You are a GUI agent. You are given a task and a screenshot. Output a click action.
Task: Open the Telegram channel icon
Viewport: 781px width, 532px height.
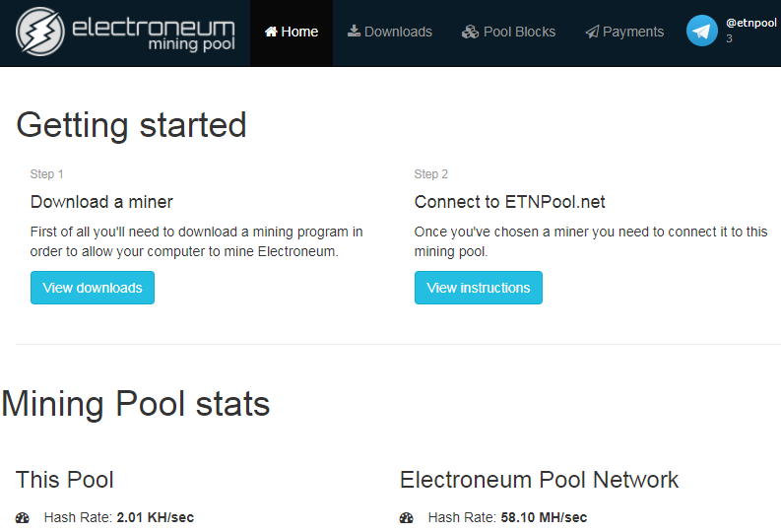(x=702, y=31)
